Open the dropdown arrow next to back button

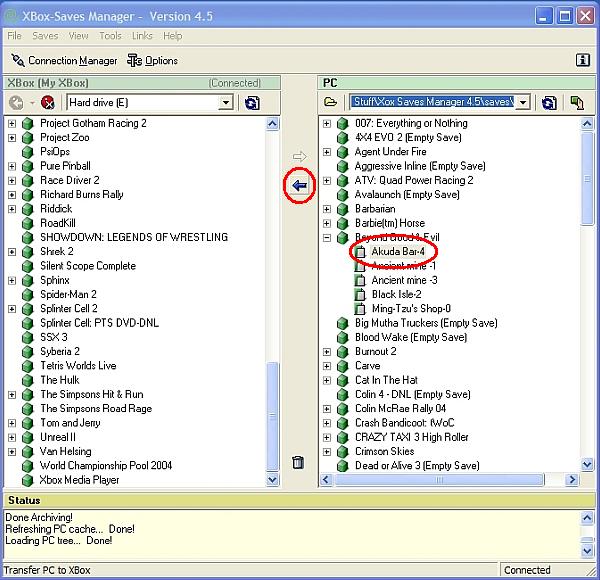[x=32, y=103]
